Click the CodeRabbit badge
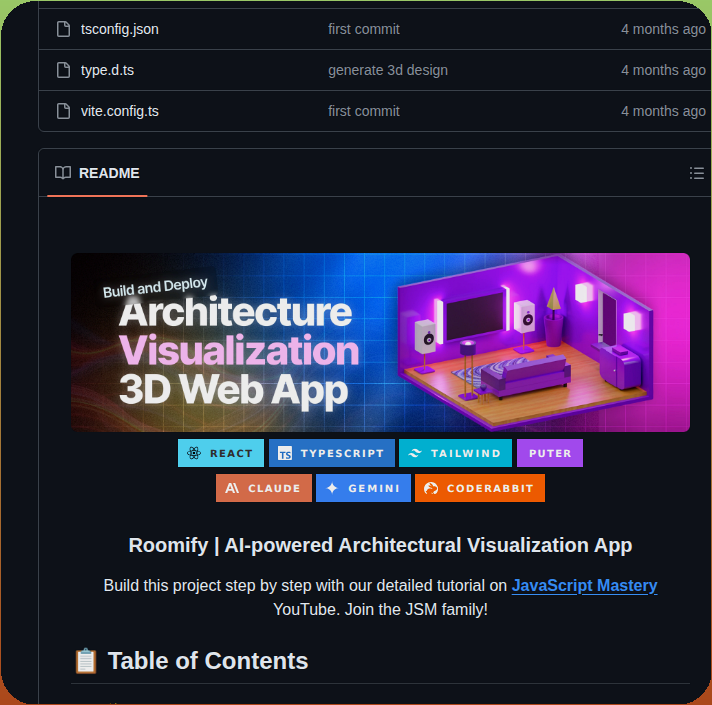The image size is (712, 705). tap(480, 488)
